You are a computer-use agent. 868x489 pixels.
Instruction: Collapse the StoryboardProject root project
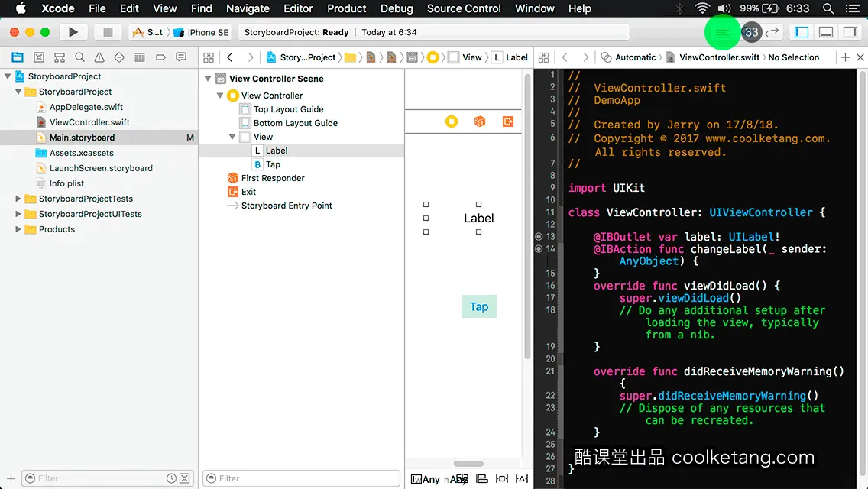tap(8, 76)
